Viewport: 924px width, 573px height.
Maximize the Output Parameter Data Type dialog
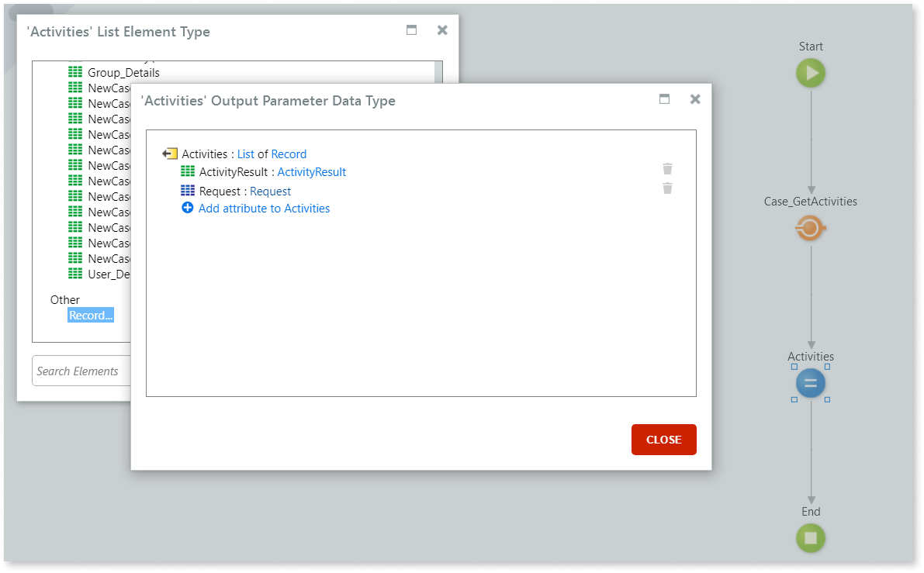point(664,99)
